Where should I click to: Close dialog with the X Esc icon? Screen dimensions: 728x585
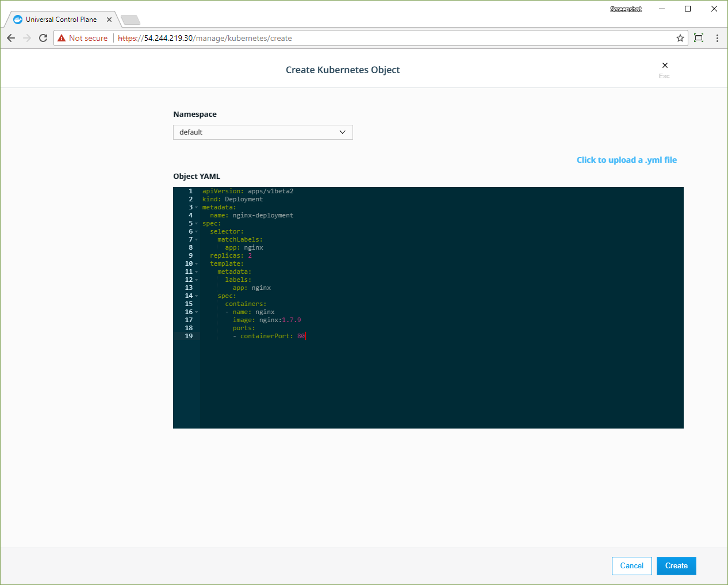665,66
